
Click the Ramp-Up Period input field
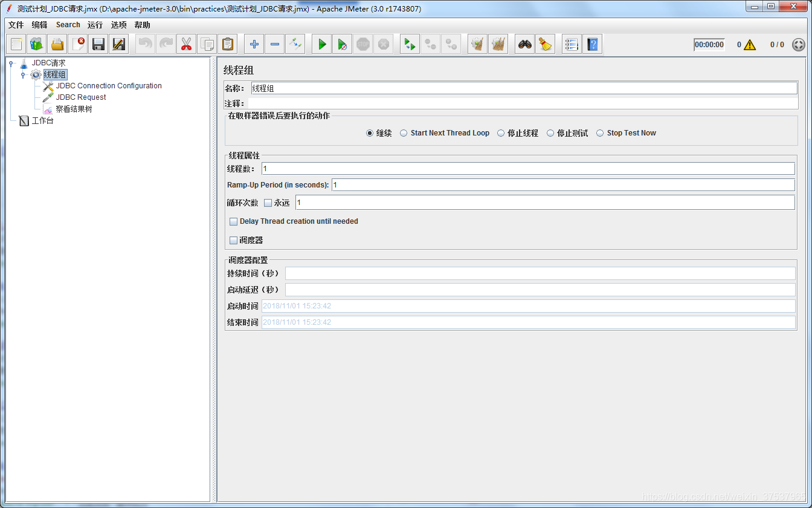tap(563, 185)
